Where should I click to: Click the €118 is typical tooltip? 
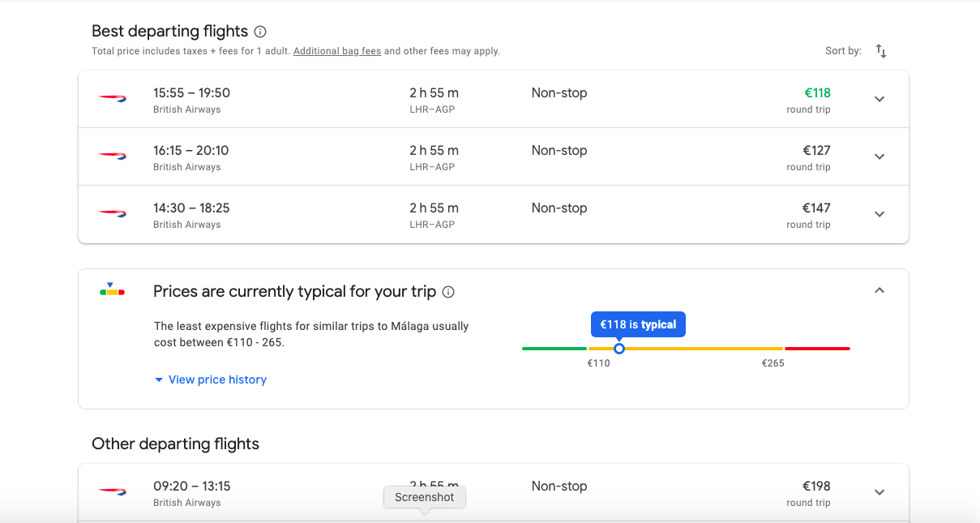point(638,324)
